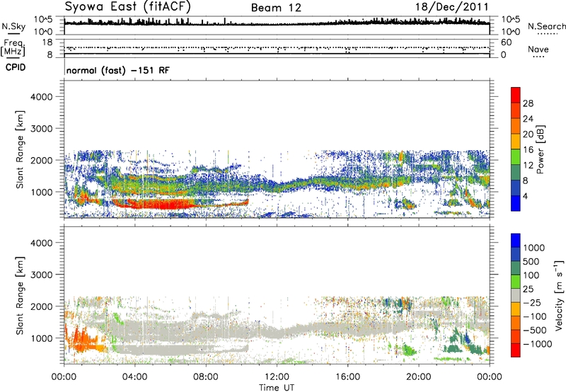Click the date '18/Dec/2011'
The image size is (566, 392).
pyautogui.click(x=451, y=6)
